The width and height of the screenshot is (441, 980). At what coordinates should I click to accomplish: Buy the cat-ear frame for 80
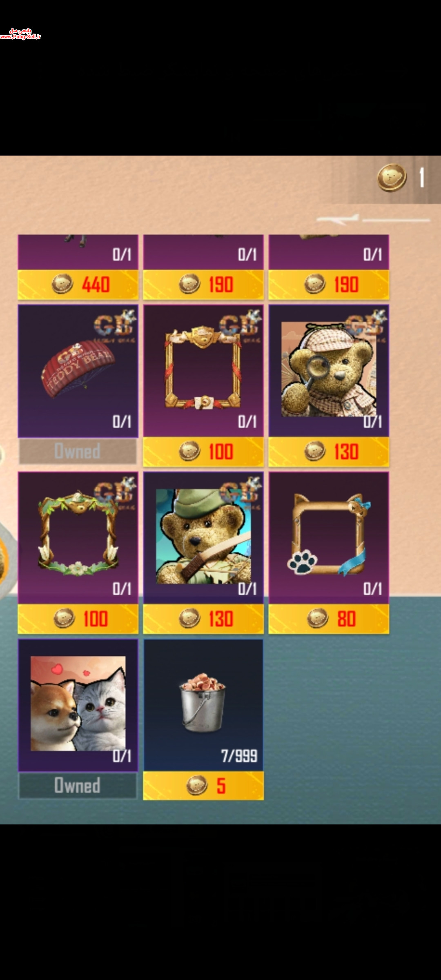(329, 619)
